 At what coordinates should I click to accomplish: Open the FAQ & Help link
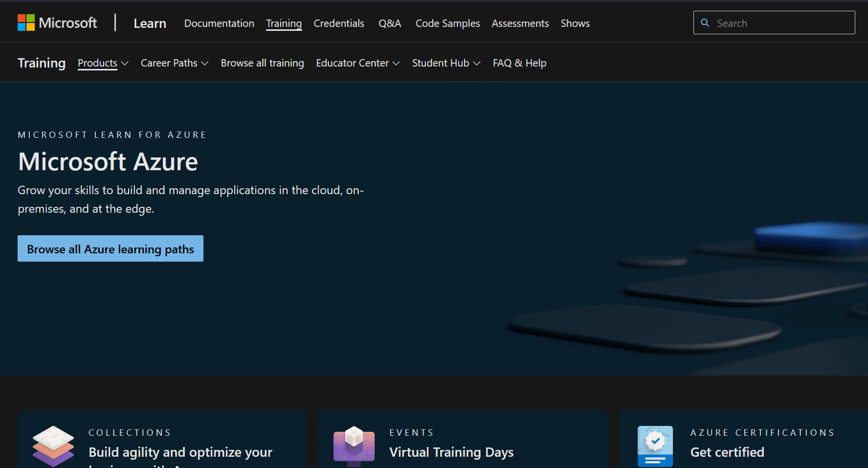coord(519,63)
